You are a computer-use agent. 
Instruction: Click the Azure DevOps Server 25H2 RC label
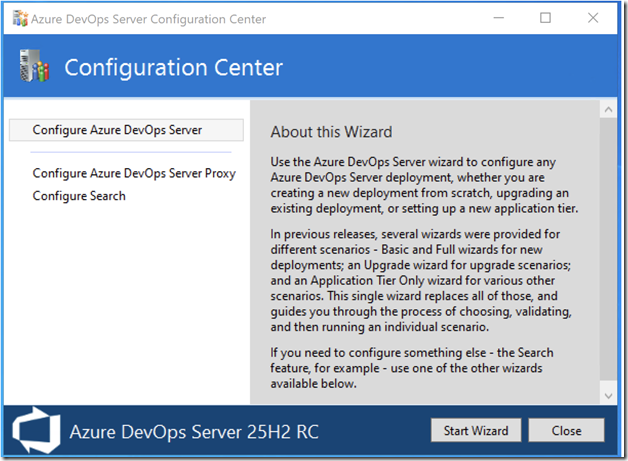(193, 432)
